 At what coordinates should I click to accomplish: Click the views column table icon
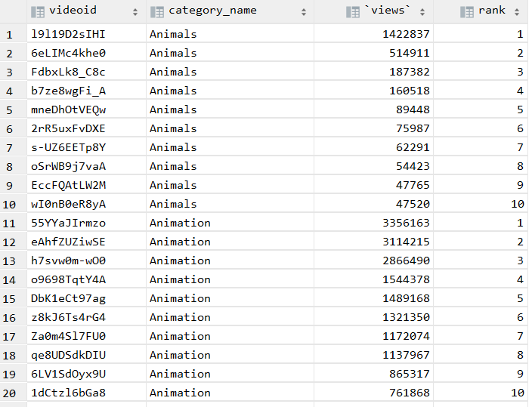353,12
